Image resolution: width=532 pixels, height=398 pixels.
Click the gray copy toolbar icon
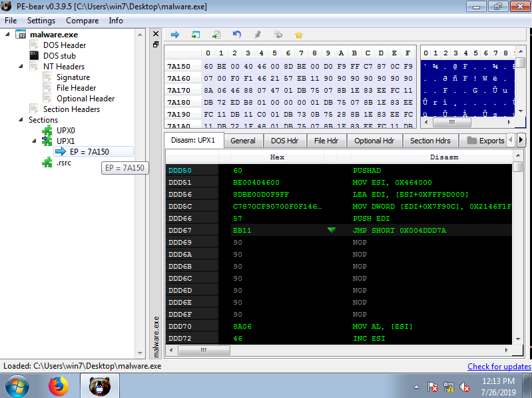[x=278, y=35]
